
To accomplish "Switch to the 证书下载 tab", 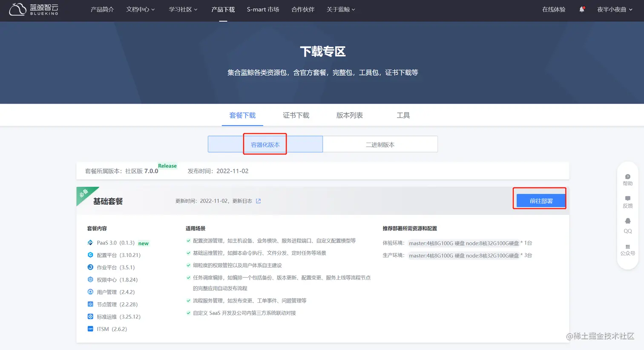I will pyautogui.click(x=296, y=116).
